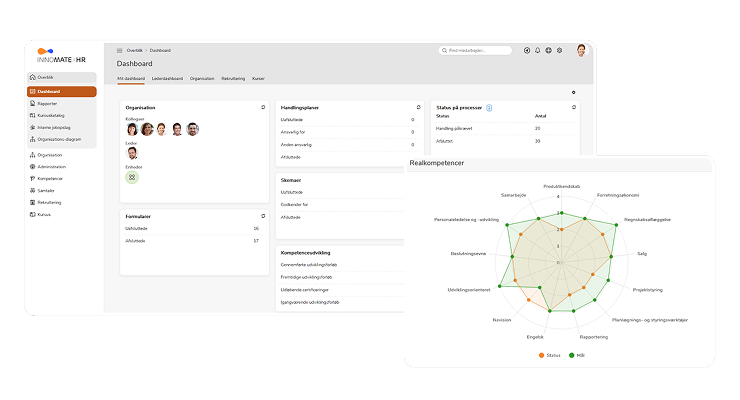The image size is (740, 400).
Task: Open the hamburger menu beside the breadcrumb
Action: (x=120, y=50)
